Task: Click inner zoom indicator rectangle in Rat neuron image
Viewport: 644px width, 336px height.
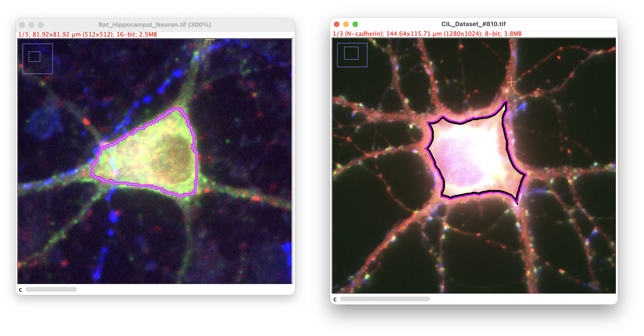Action: pos(34,57)
